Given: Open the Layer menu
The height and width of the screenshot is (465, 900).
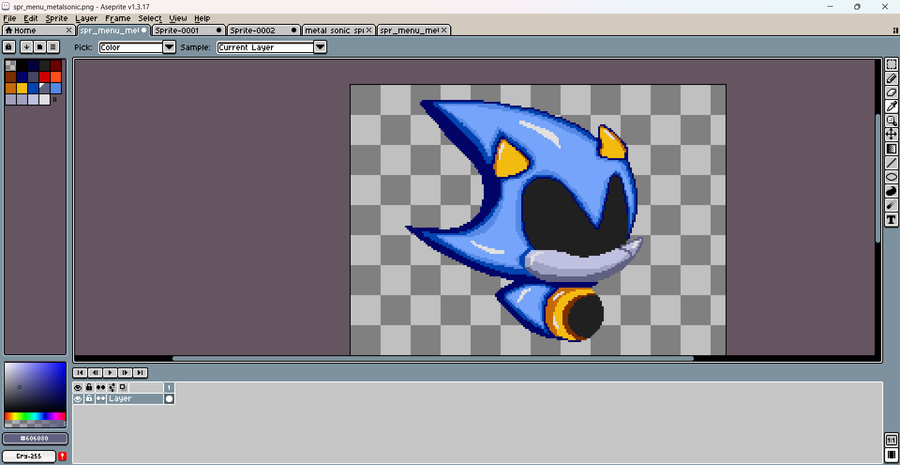Looking at the screenshot, I should (87, 18).
